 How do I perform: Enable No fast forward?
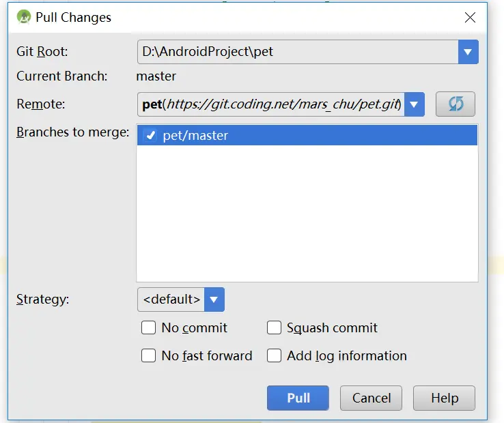[149, 356]
